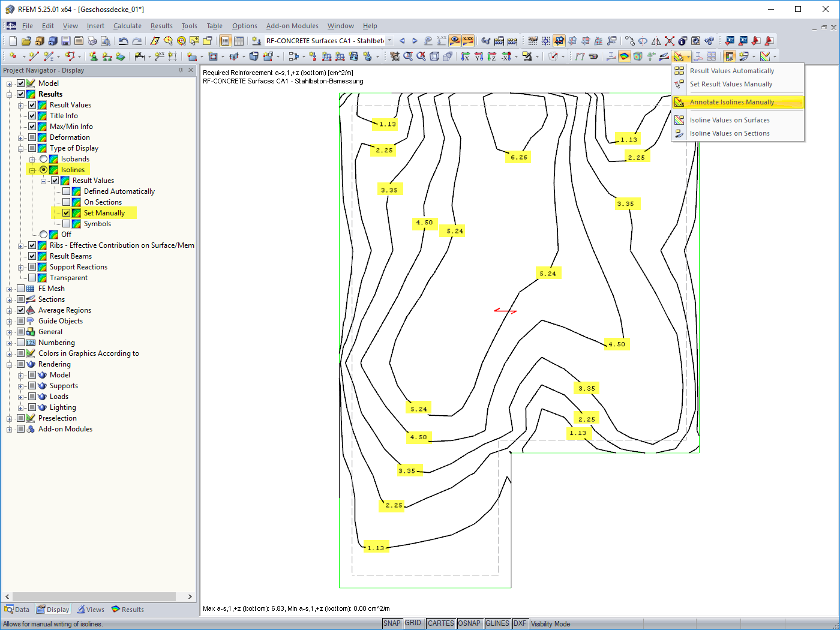Viewport: 840px width, 630px height.
Task: Click the navigator horizontal scrollbar
Action: click(x=98, y=596)
